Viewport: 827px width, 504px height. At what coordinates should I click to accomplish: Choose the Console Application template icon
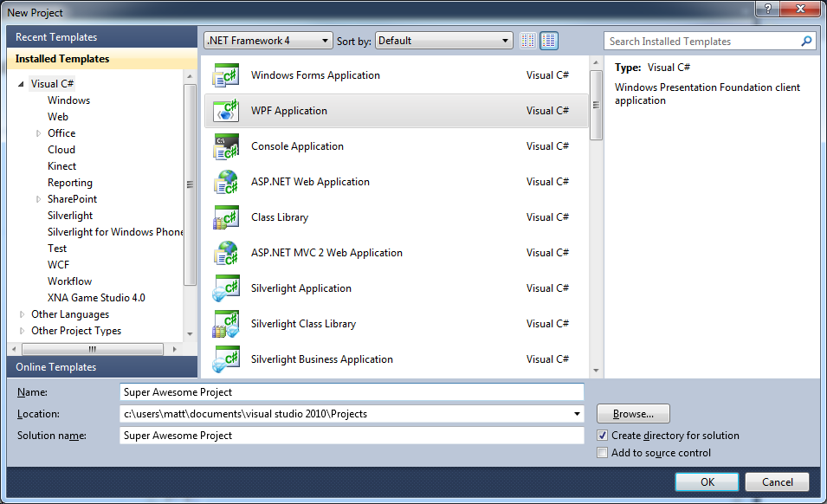coord(226,146)
